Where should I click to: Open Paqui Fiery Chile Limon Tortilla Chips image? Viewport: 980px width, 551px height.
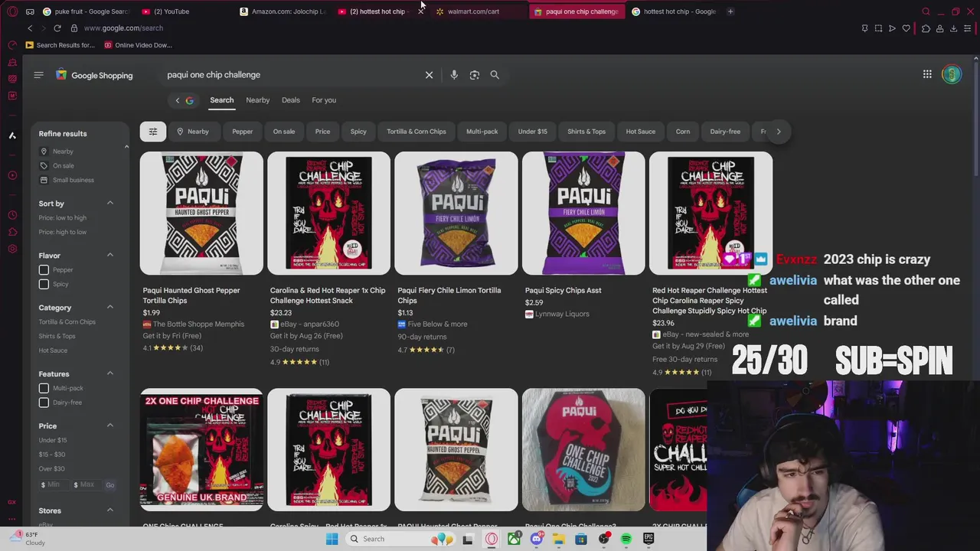(456, 214)
